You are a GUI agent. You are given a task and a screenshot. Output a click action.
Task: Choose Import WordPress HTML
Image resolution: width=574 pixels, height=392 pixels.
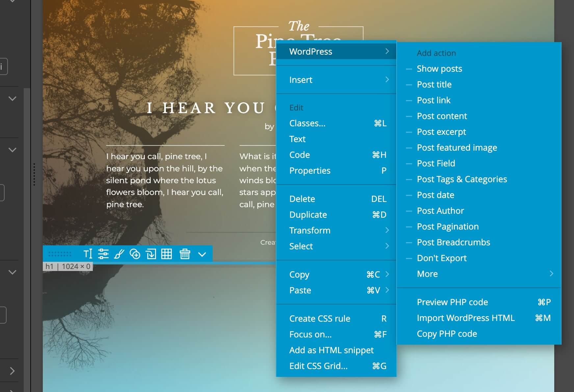click(479, 318)
